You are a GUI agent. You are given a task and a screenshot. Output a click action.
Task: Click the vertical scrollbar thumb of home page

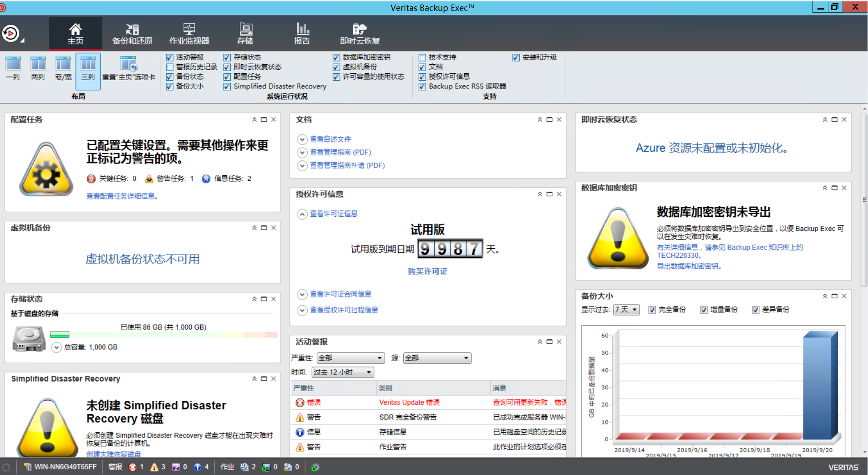pos(864,199)
